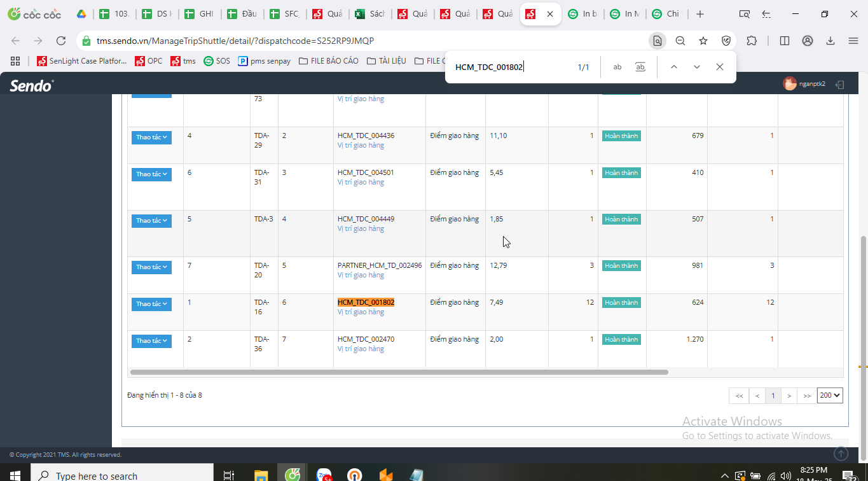868x481 pixels.
Task: Open 'Thao tác' dropdown for HCM_TDC_002470
Action: pos(151,341)
